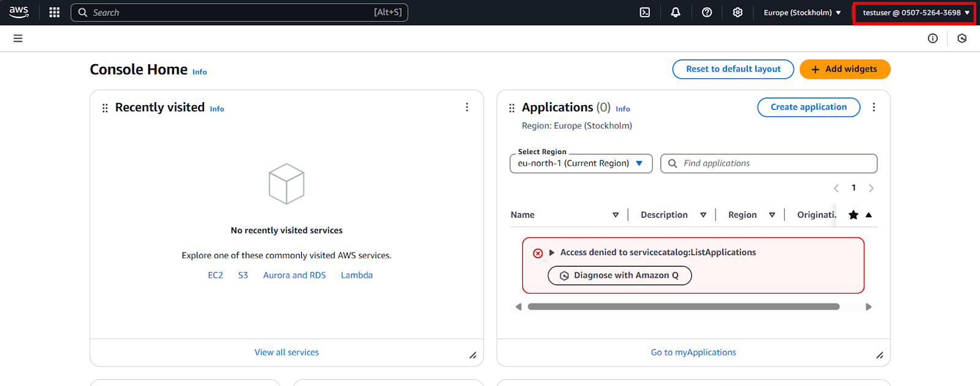Image resolution: width=980 pixels, height=386 pixels.
Task: Launch the CloudShell terminal icon
Action: pyautogui.click(x=645, y=12)
